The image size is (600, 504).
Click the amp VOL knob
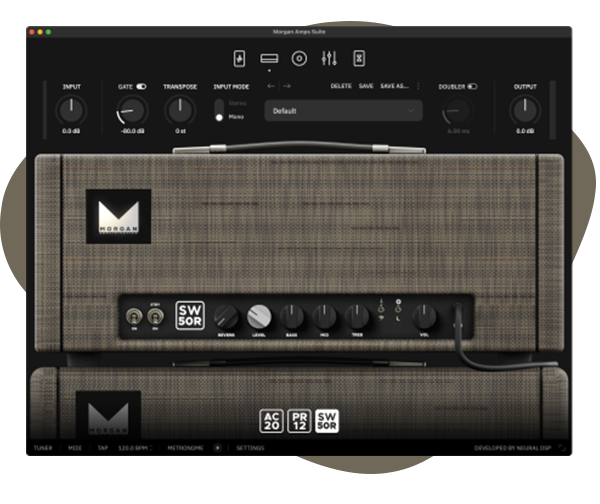(424, 317)
